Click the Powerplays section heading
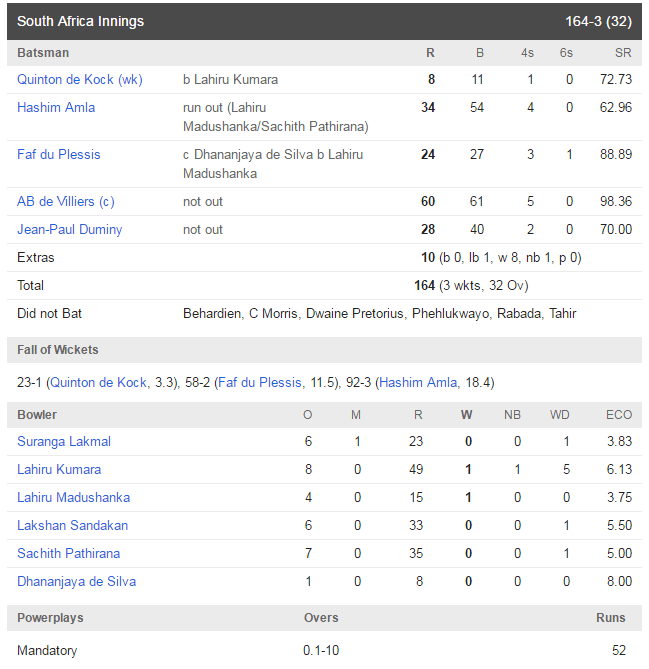Screen dimensions: 649x669 tap(50, 618)
